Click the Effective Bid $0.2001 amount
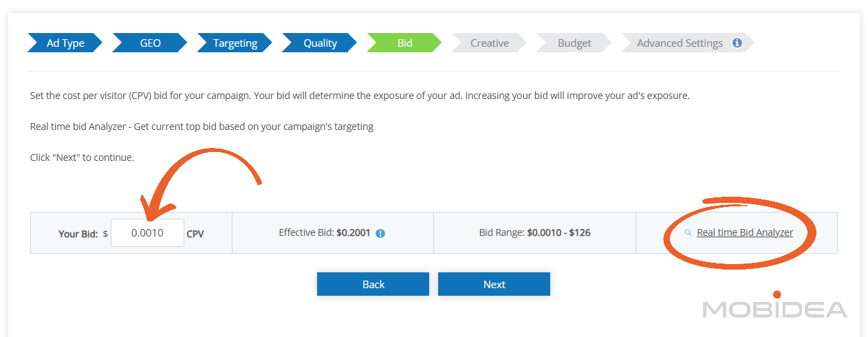Viewport: 868px width, 337px height. point(353,232)
